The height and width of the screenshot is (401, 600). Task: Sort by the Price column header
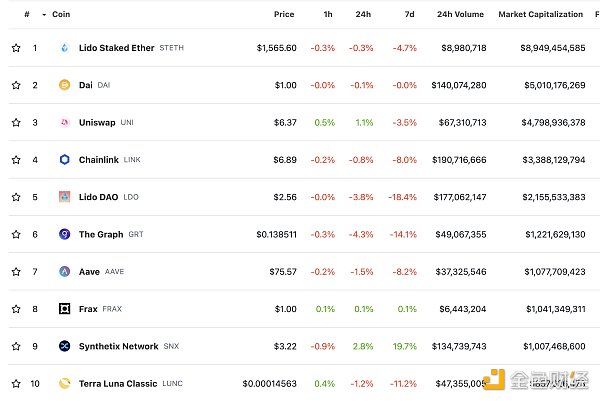click(284, 15)
